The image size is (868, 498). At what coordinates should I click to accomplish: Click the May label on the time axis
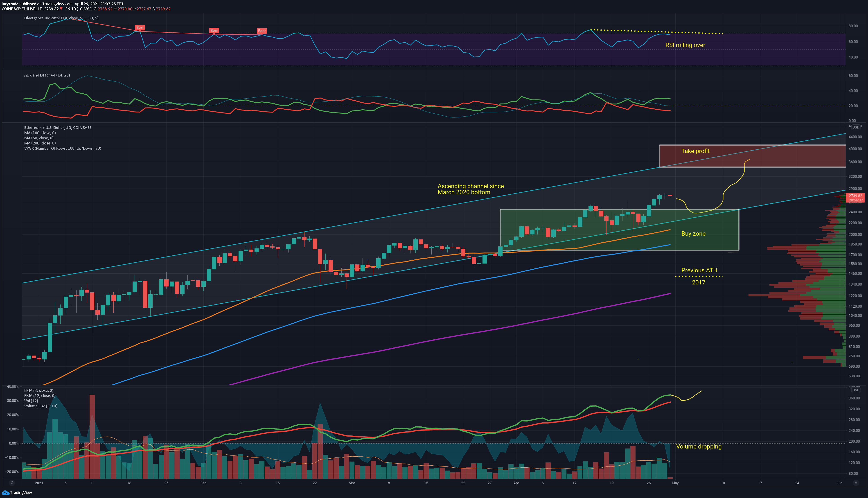pos(675,483)
